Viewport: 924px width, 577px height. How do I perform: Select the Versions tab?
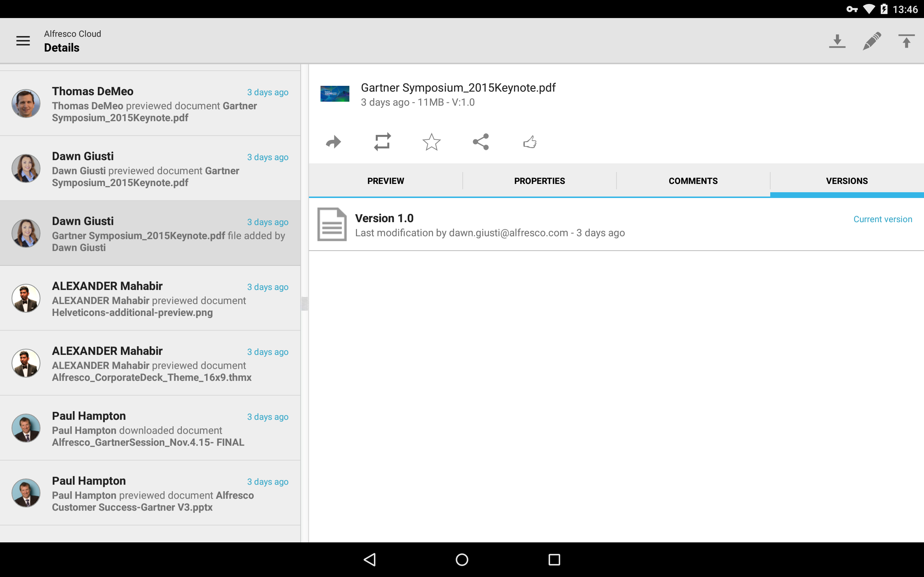pyautogui.click(x=847, y=181)
